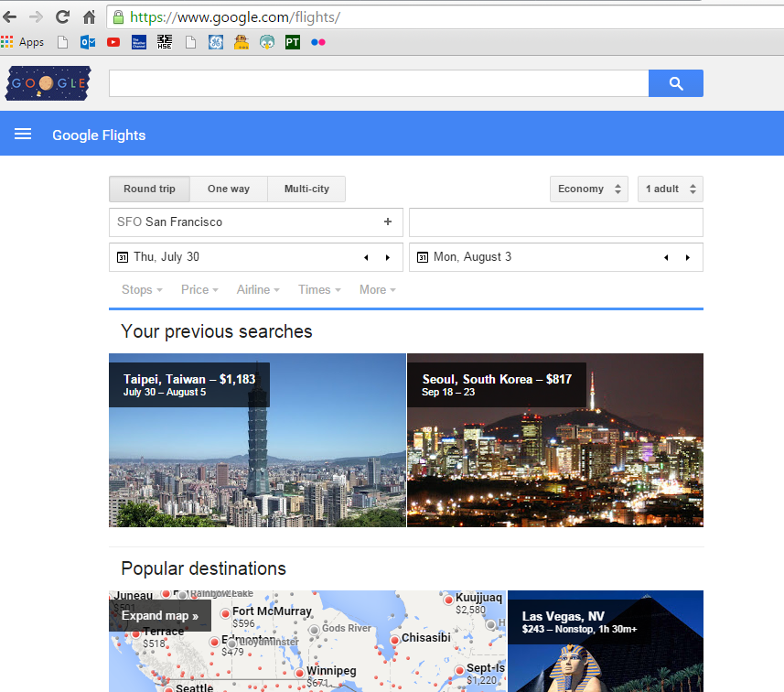This screenshot has width=784, height=692.
Task: Move departure date one day later
Action: [388, 257]
